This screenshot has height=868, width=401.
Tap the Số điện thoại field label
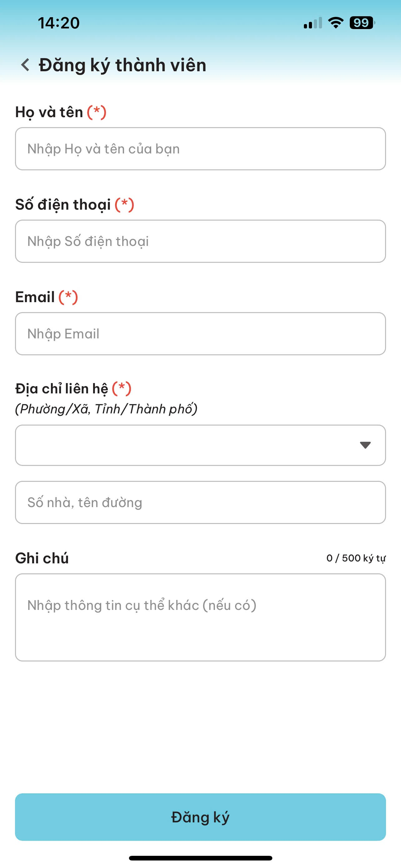[x=63, y=205]
